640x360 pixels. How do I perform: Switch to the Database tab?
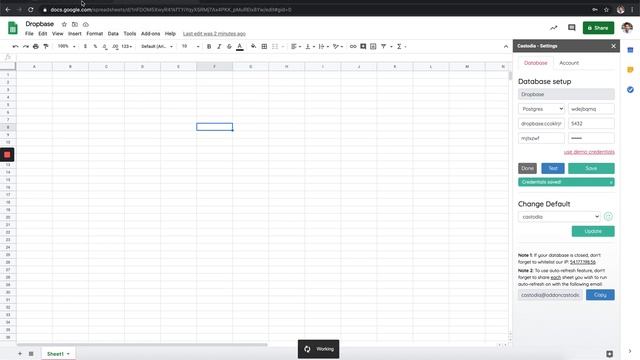pyautogui.click(x=536, y=63)
